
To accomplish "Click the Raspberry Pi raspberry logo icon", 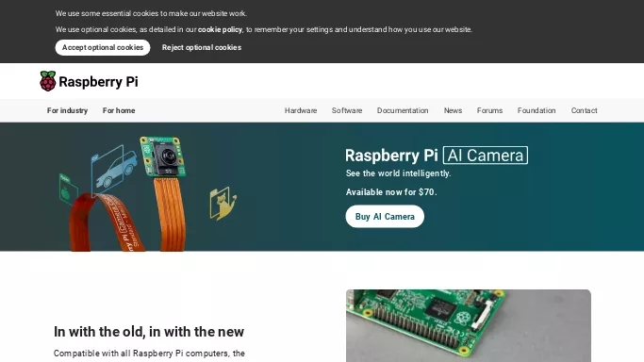I will 48,81.
